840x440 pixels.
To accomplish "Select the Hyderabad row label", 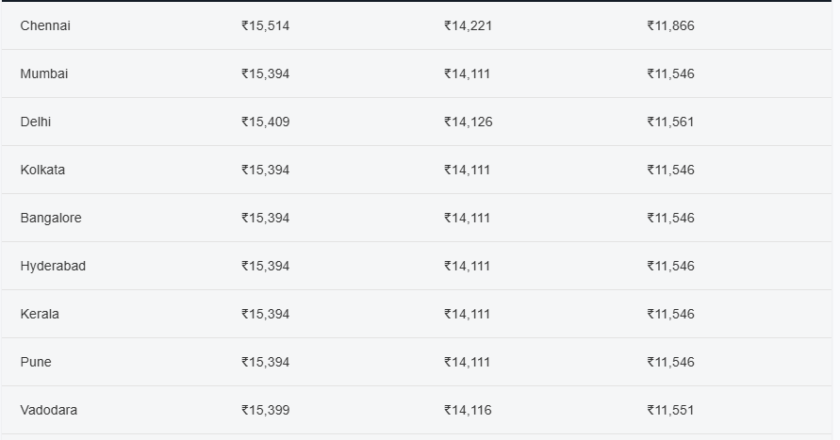I will tap(51, 266).
